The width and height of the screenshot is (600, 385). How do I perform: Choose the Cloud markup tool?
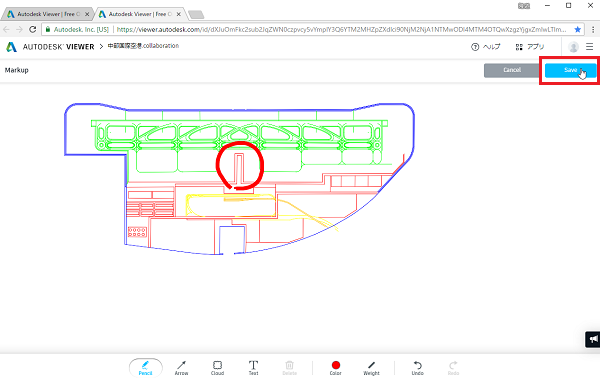click(217, 368)
